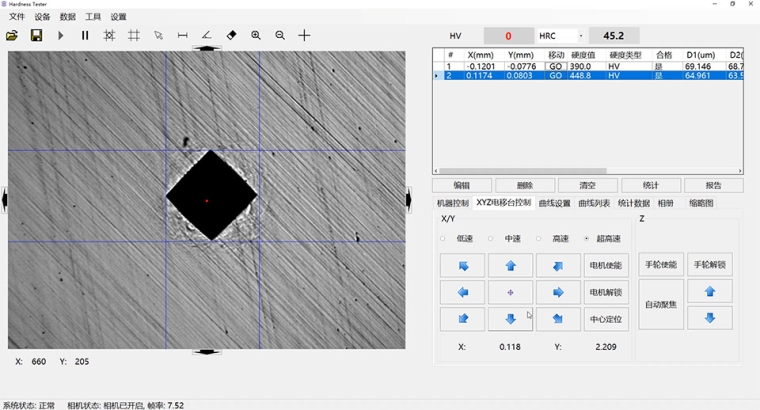Pause the live camera feed

[x=85, y=35]
